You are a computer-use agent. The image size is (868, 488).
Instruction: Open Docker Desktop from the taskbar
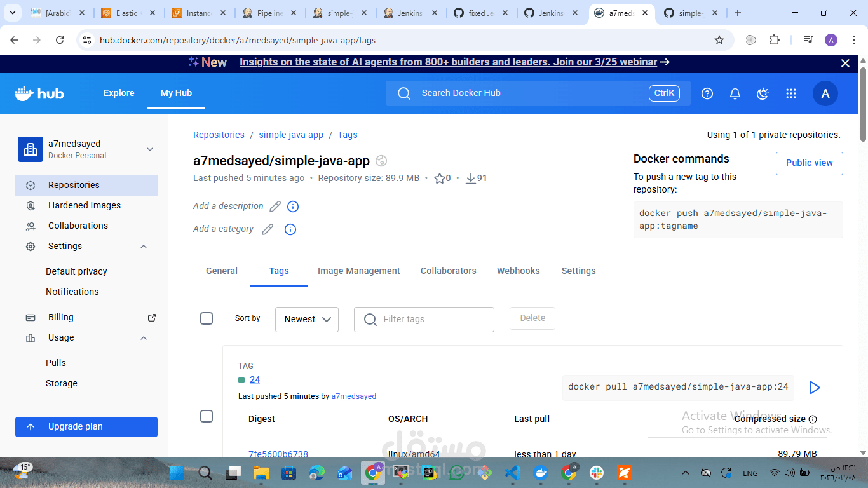coord(541,473)
